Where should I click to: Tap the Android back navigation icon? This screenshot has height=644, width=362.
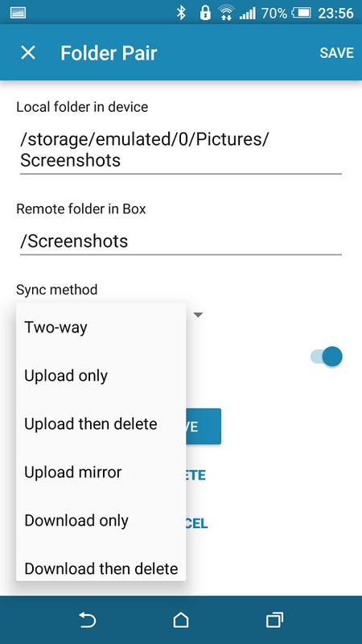pos(88,620)
